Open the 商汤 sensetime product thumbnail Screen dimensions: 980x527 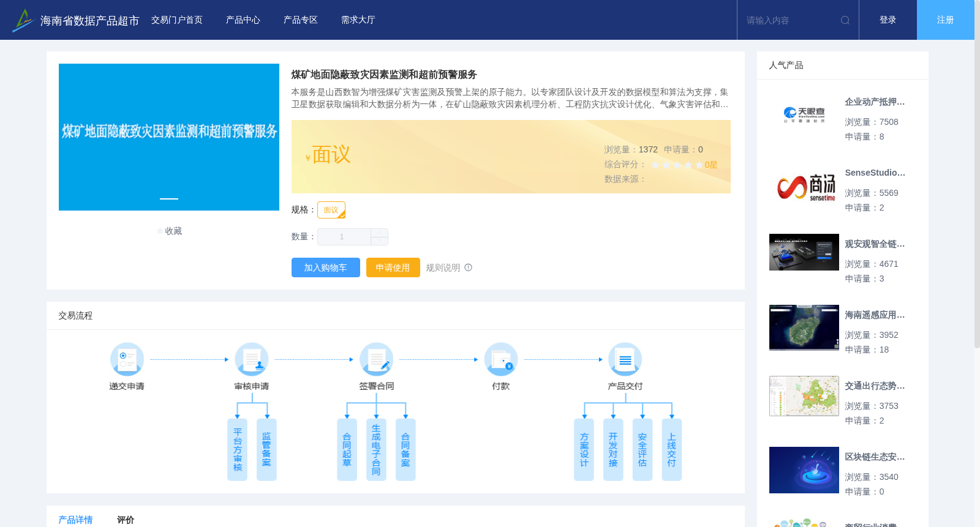point(804,186)
